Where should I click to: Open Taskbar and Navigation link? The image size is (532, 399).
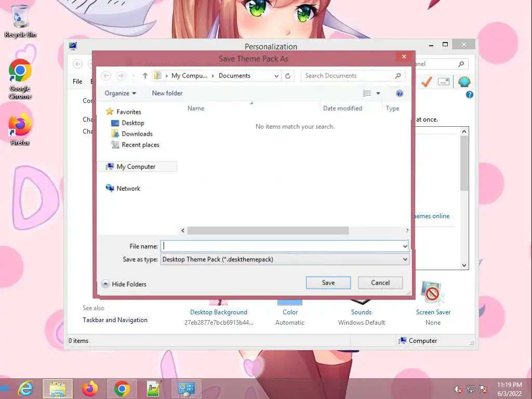tap(115, 320)
